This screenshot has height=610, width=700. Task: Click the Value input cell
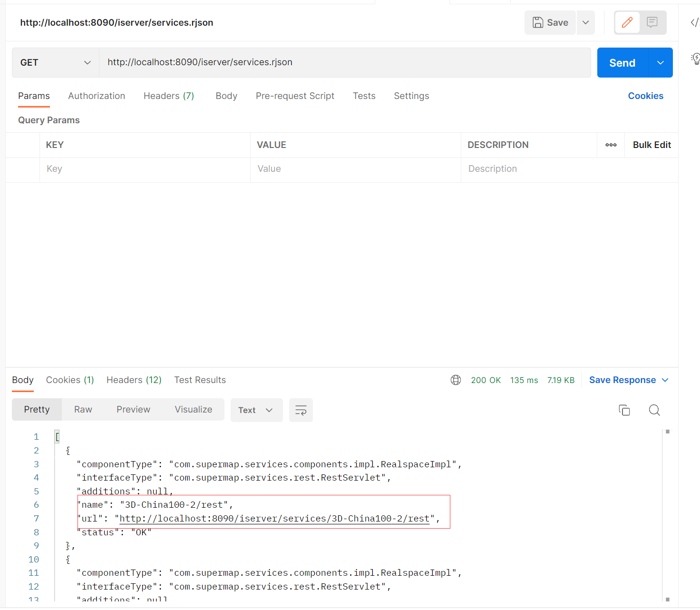tap(356, 169)
